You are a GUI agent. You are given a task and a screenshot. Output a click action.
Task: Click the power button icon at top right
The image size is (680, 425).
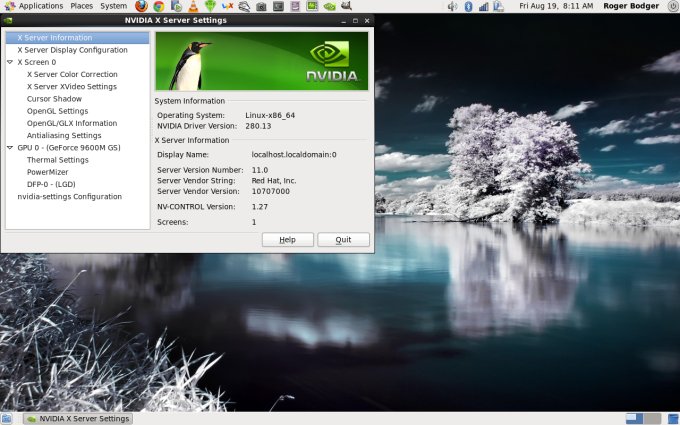click(x=673, y=6)
